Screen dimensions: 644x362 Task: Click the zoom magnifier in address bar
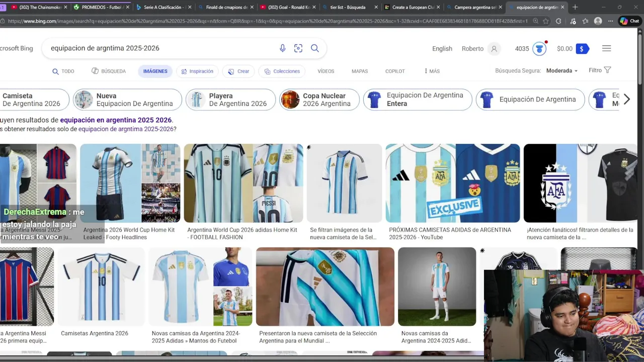point(535,21)
